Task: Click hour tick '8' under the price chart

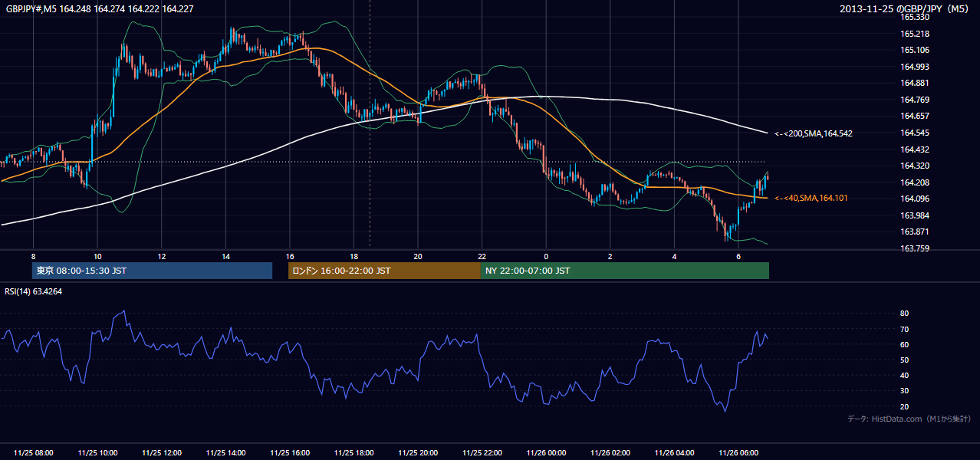Action: 33,256
